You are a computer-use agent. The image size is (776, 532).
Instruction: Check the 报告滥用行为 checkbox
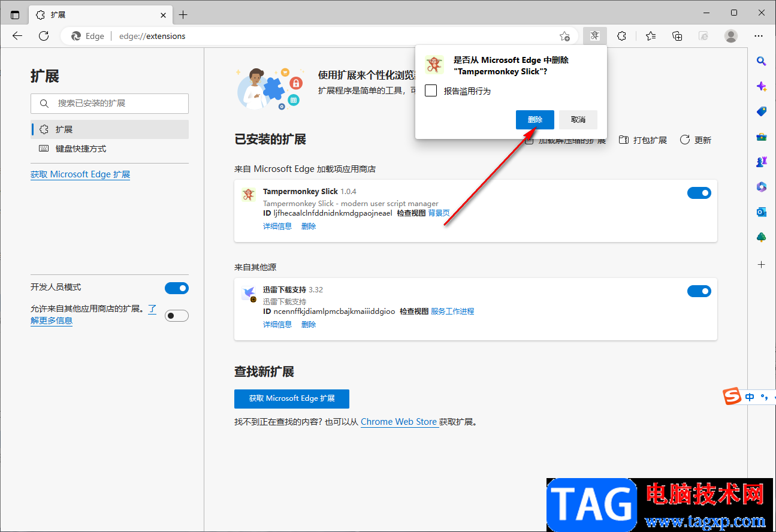point(431,90)
